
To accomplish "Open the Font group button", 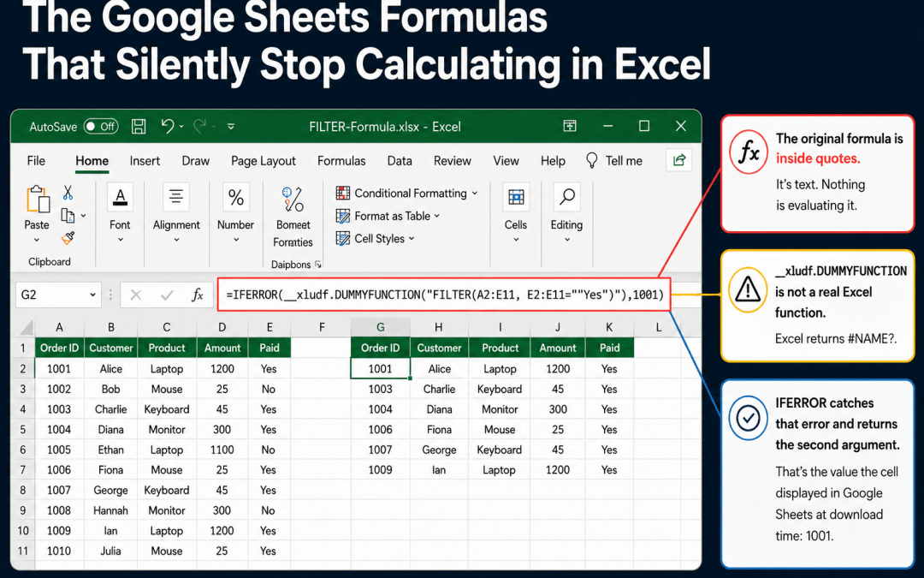I will point(120,213).
